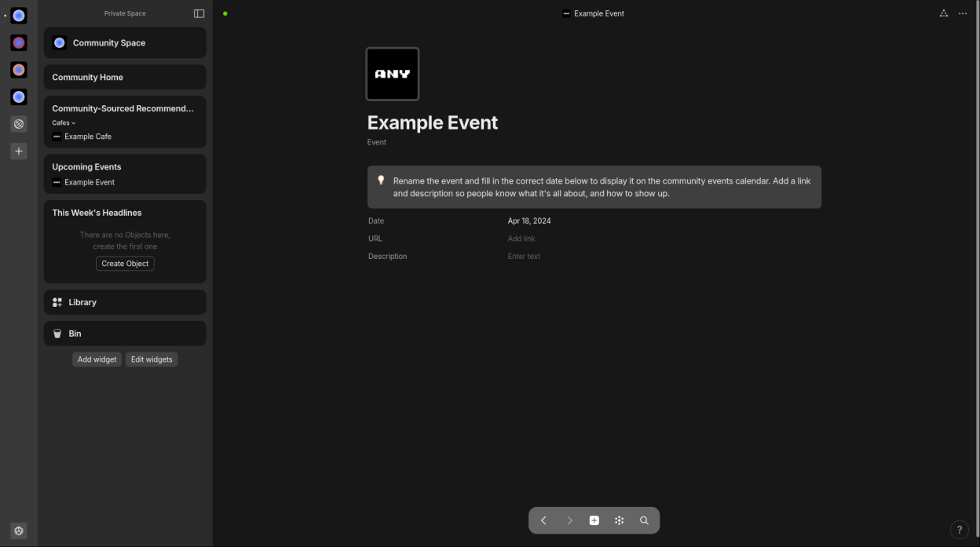Click the Event object type label
Screen dimensions: 980x547
[377, 142]
